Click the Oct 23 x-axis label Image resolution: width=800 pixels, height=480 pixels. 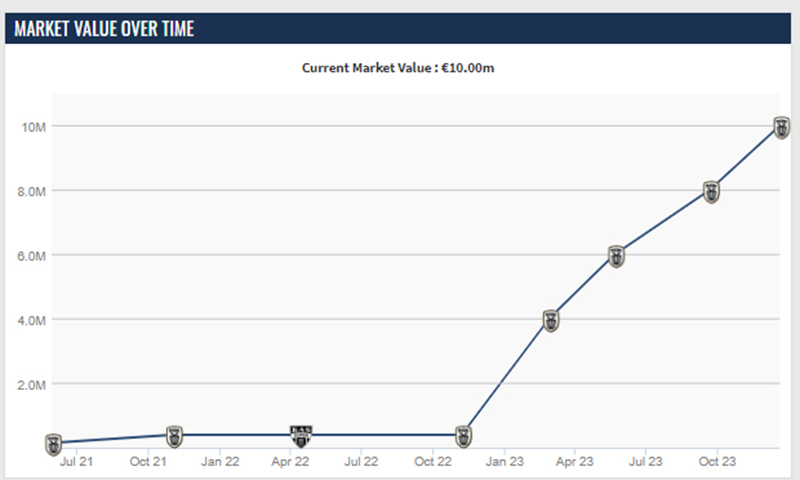point(716,462)
